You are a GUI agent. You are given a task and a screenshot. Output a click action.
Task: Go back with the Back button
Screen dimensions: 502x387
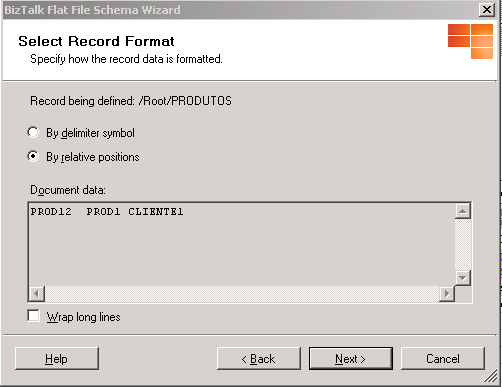[259, 359]
